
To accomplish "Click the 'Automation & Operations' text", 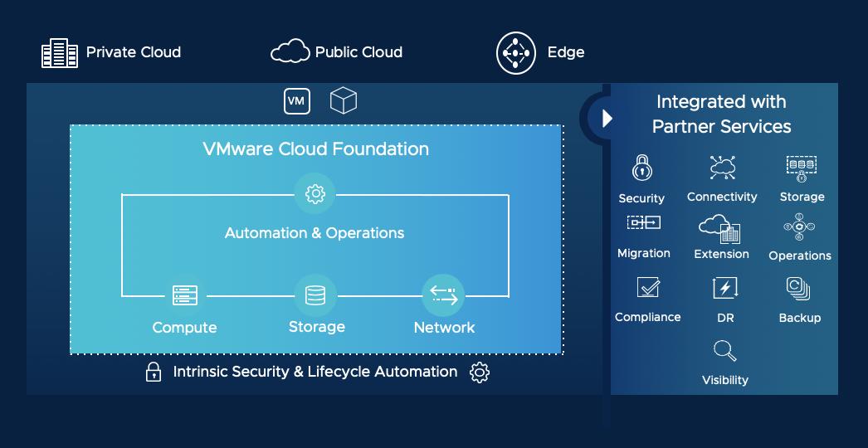I will click(x=315, y=233).
